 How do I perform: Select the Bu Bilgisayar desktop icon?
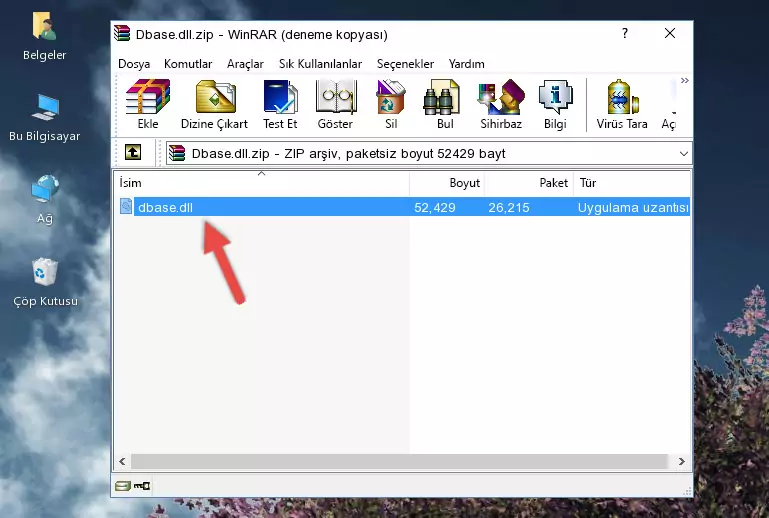pyautogui.click(x=45, y=108)
